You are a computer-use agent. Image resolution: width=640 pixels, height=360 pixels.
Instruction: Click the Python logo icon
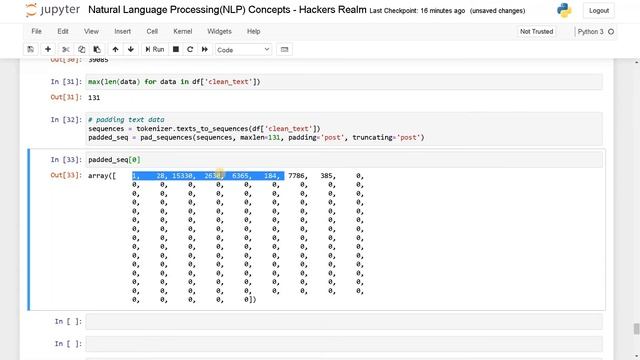pos(564,10)
